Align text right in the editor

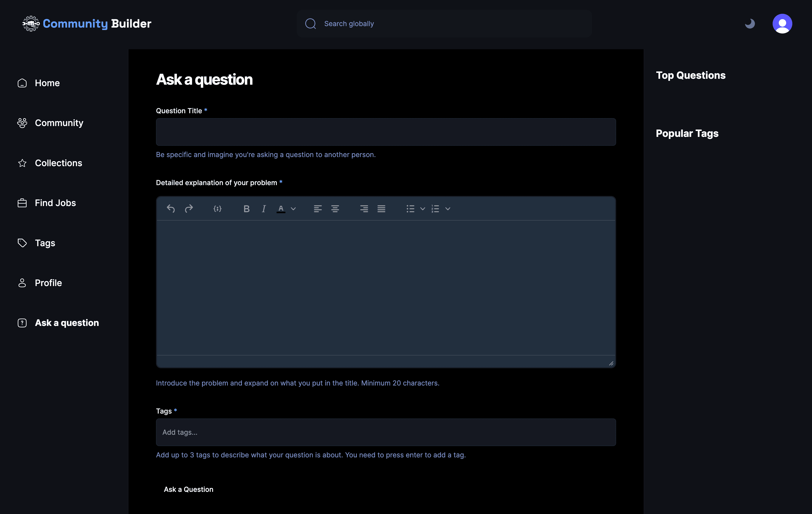pyautogui.click(x=364, y=209)
